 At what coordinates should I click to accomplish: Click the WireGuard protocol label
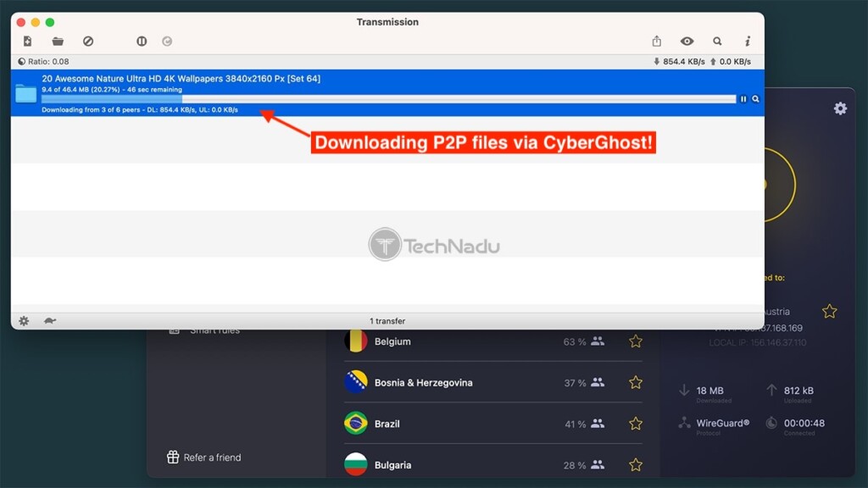click(723, 424)
